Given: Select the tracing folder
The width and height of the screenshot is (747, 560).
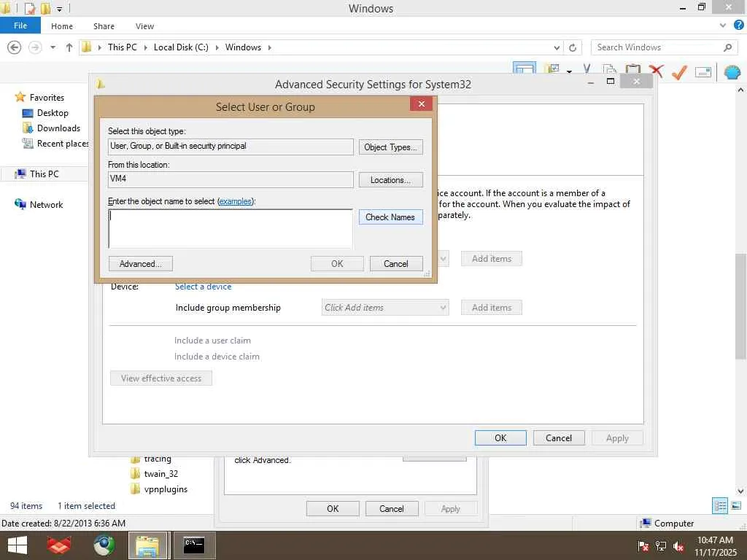Looking at the screenshot, I should [x=151, y=459].
